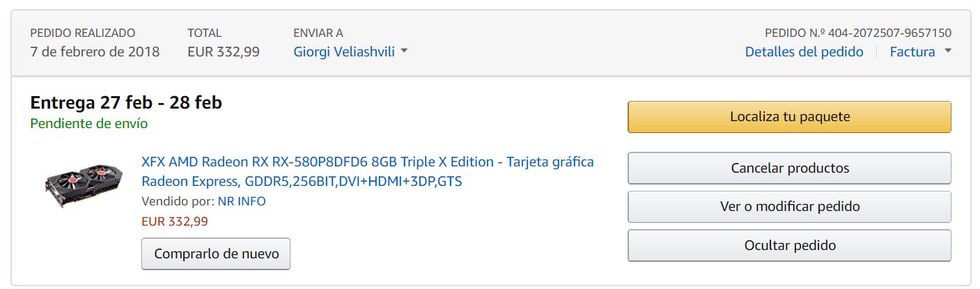Click Comprarlo de nuevo button
Screen dimensions: 980x289
(x=216, y=253)
